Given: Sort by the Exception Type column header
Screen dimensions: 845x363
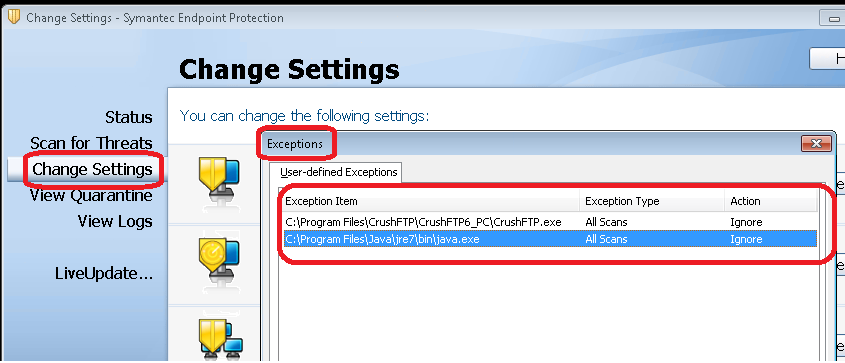Looking at the screenshot, I should pos(652,201).
